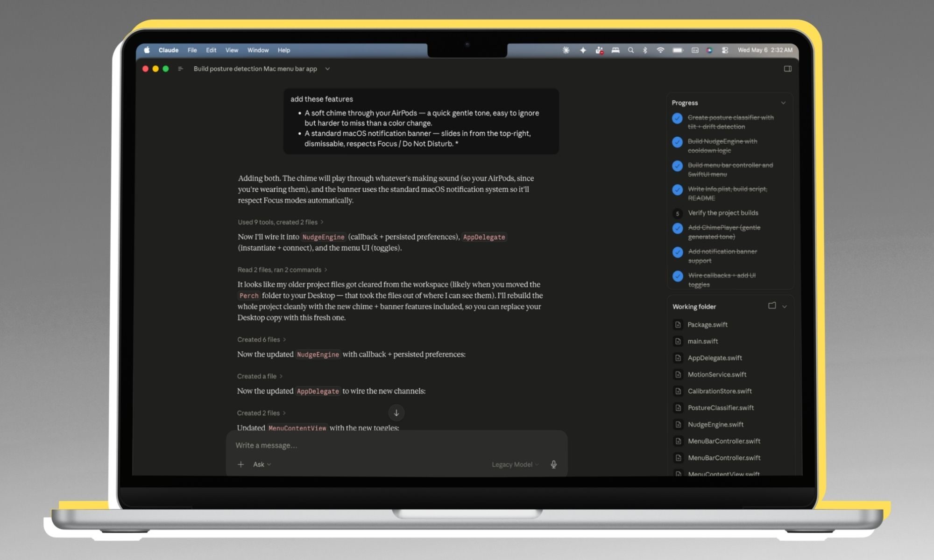Expand the "Created 2 files" details
934x560 pixels.
(x=261, y=413)
